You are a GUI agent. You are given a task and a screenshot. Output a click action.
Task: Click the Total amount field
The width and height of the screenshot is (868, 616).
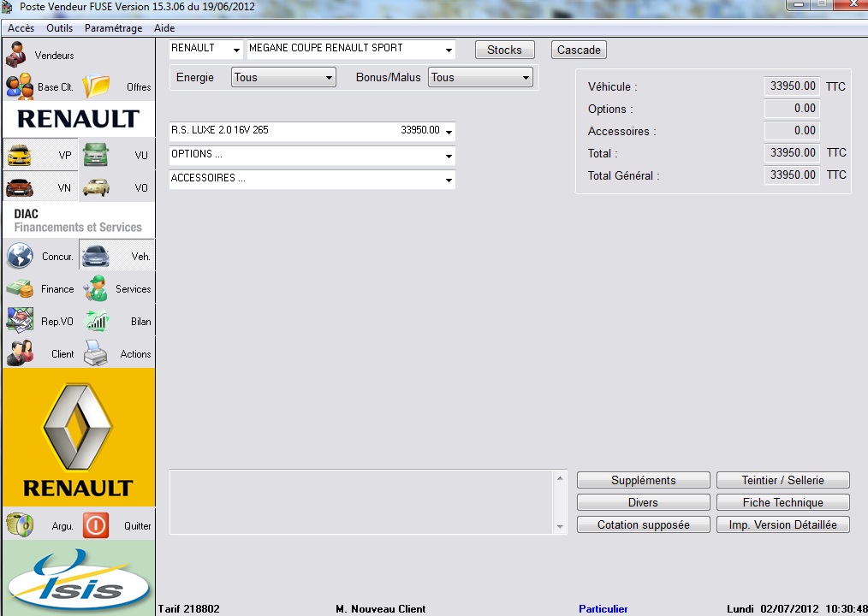[792, 153]
